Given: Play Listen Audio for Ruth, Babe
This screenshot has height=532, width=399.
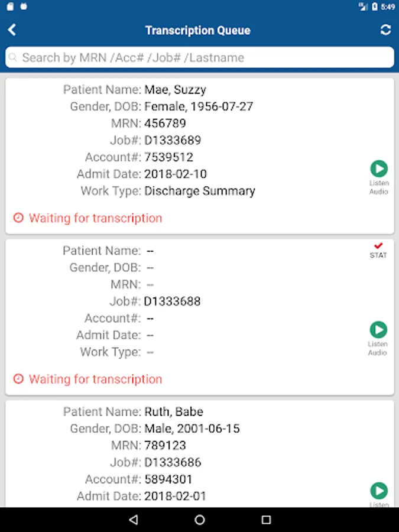Looking at the screenshot, I should [x=378, y=491].
